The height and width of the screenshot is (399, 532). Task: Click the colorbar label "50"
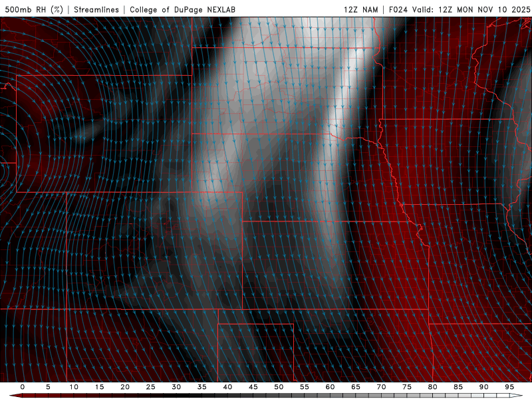[279, 387]
